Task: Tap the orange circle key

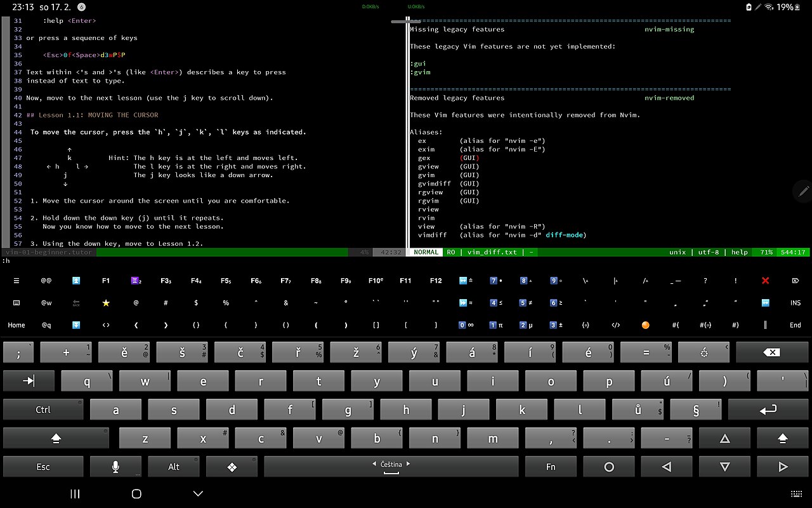Action: (x=646, y=325)
